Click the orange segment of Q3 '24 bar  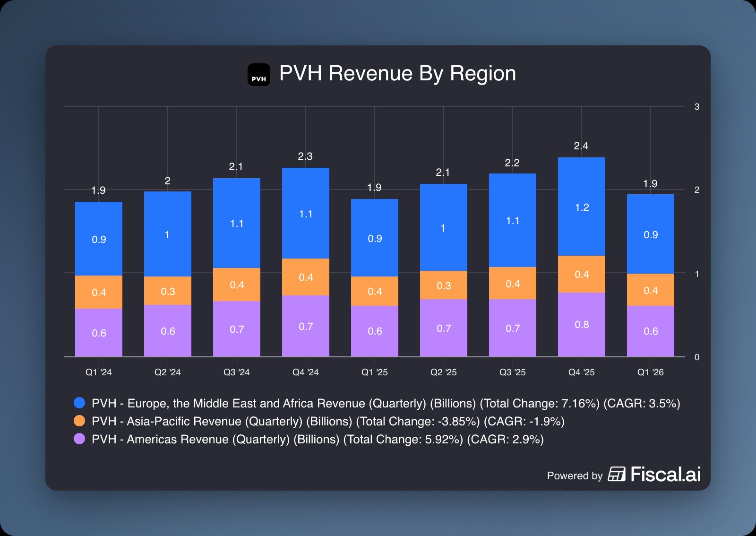click(x=237, y=285)
